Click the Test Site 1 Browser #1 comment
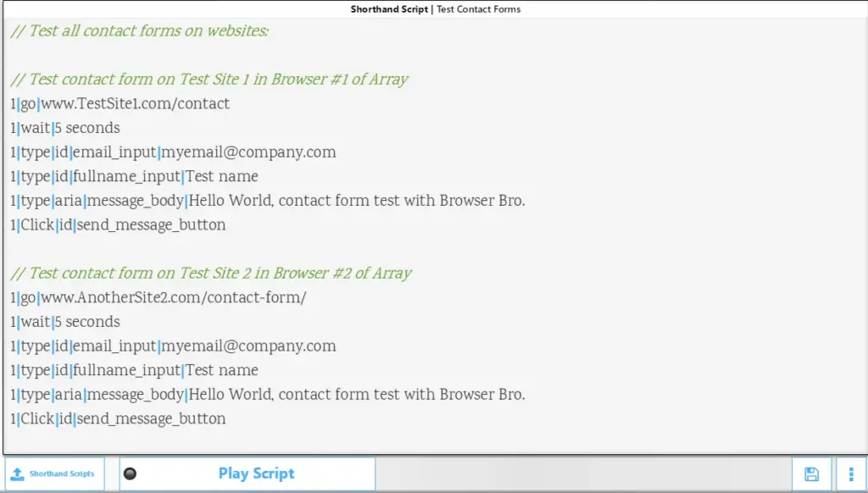 [x=209, y=79]
